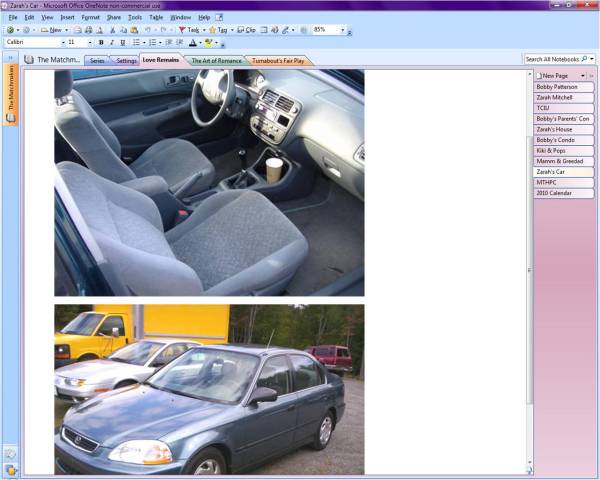
Task: Click the screen Clip icon
Action: pyautogui.click(x=241, y=30)
